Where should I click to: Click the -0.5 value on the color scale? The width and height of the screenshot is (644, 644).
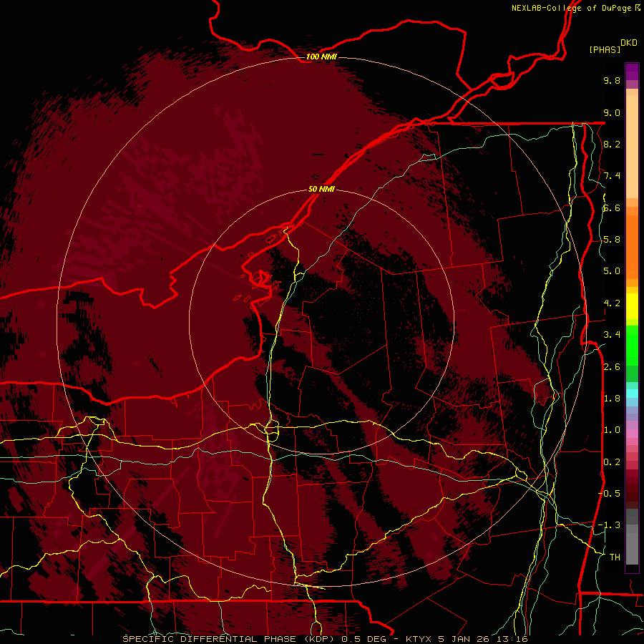[x=609, y=493]
